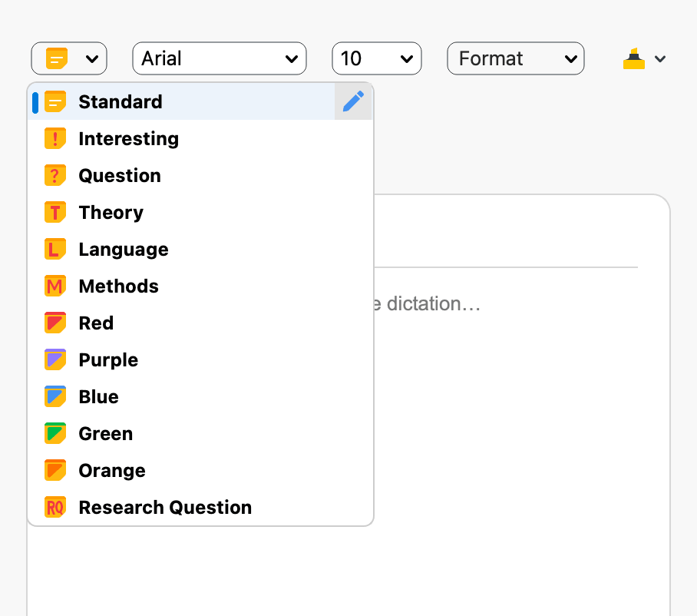Click the Orange highlight style icon
697x616 pixels.
point(55,470)
